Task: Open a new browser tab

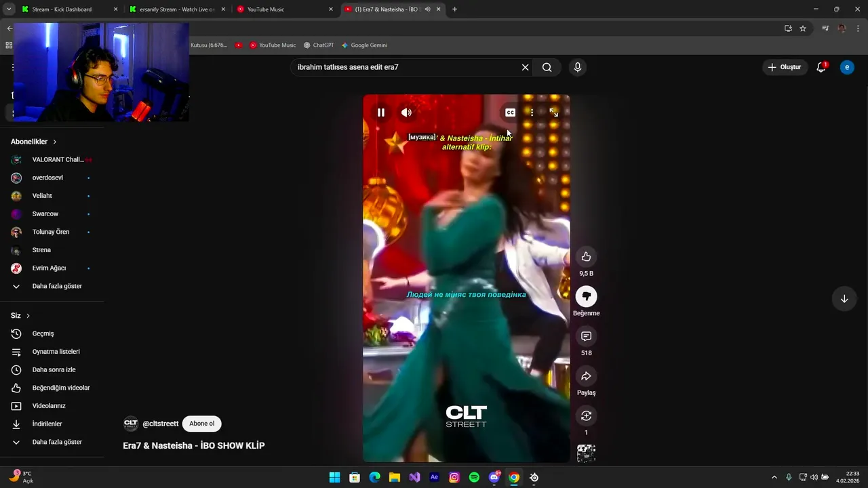Action: coord(454,9)
